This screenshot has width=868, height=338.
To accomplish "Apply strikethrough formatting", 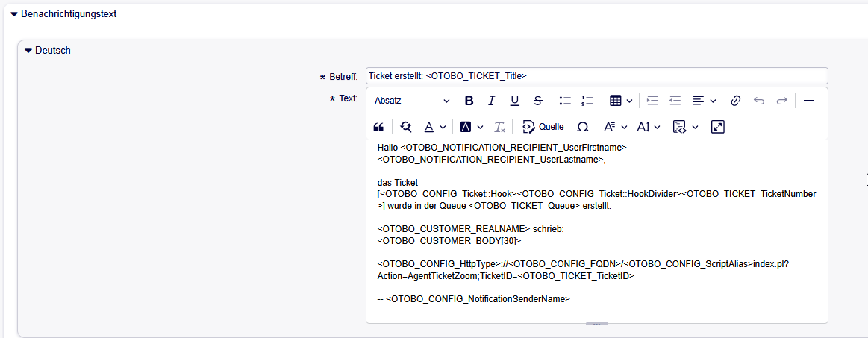I will [537, 101].
